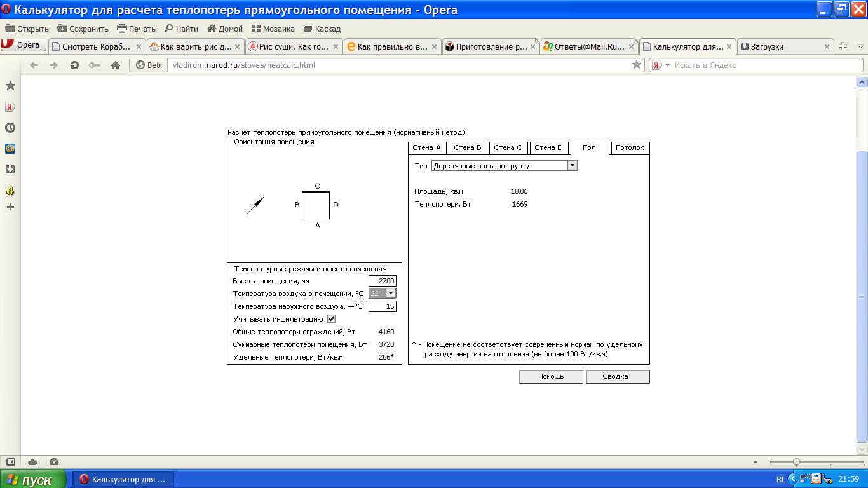
Task: Close the Калькулятор для... tab
Action: (730, 46)
